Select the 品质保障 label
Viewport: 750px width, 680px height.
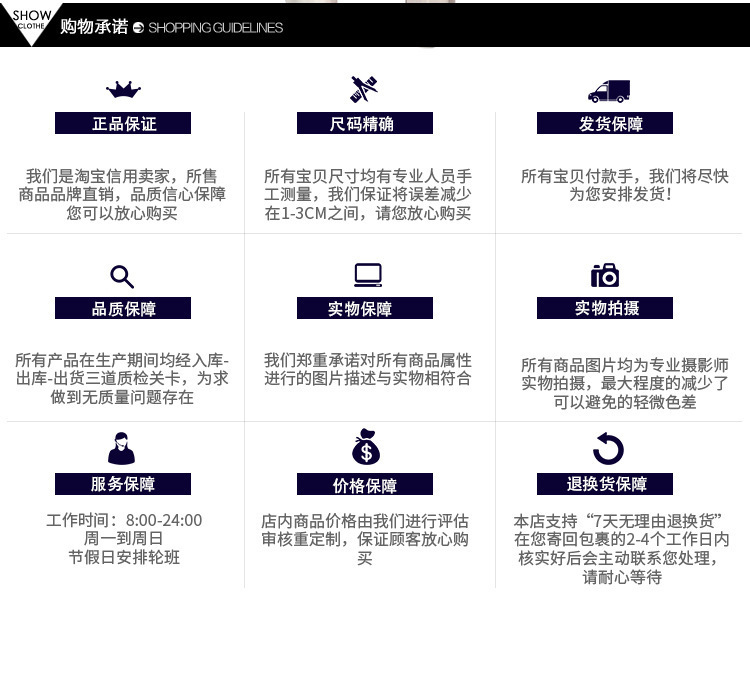click(123, 308)
